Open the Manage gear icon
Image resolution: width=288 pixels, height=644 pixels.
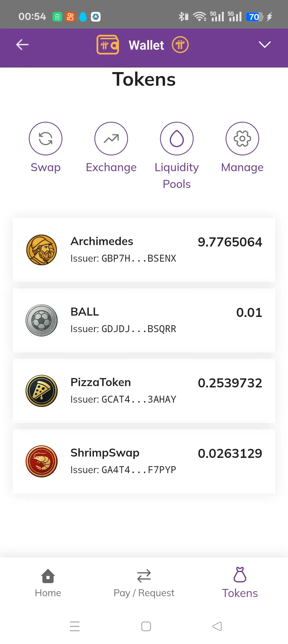(x=242, y=139)
